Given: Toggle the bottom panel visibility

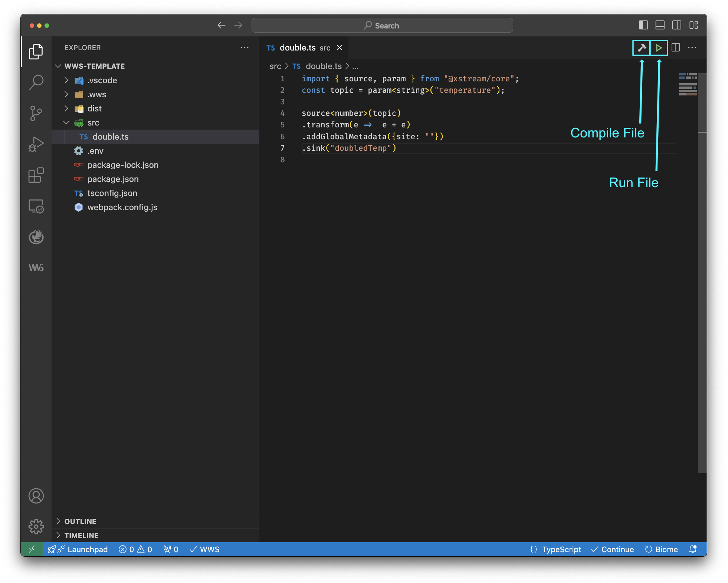Looking at the screenshot, I should coord(660,25).
